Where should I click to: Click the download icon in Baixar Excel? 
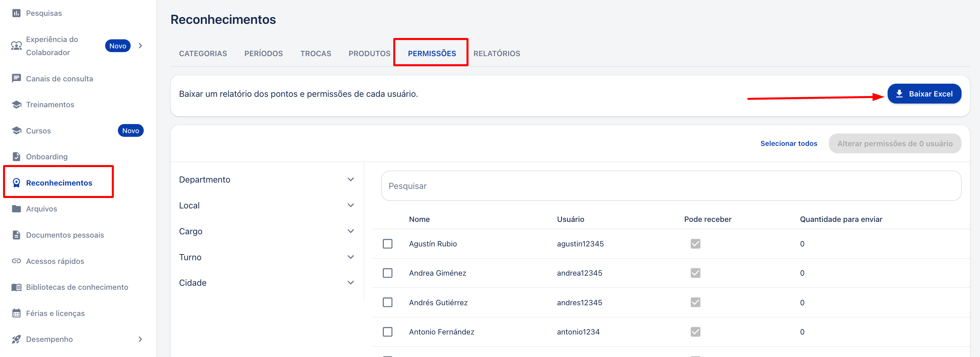click(x=899, y=94)
